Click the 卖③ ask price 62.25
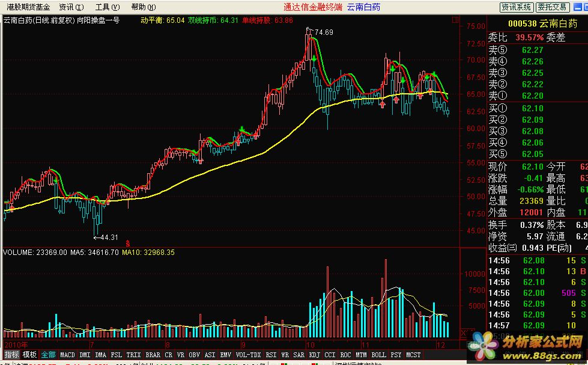588x365 pixels. pos(533,73)
